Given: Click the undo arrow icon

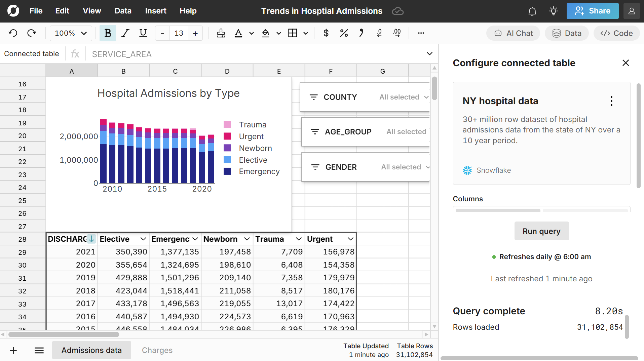Looking at the screenshot, I should coord(13,33).
